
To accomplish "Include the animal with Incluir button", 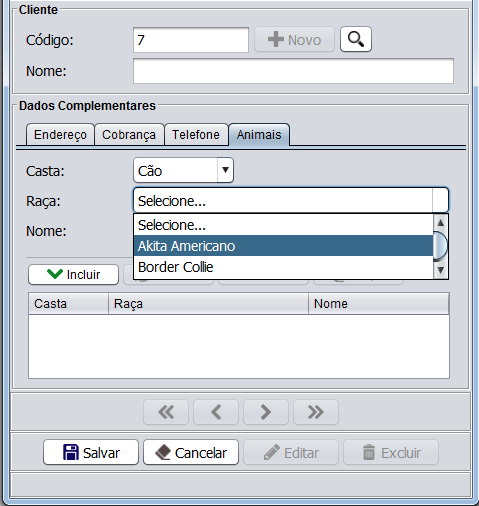I will click(x=74, y=275).
